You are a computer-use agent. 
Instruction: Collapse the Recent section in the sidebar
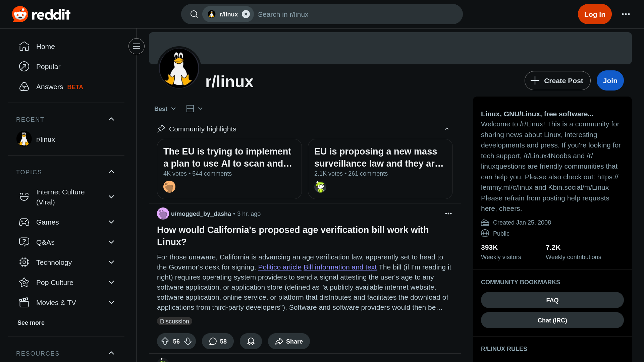pyautogui.click(x=111, y=119)
